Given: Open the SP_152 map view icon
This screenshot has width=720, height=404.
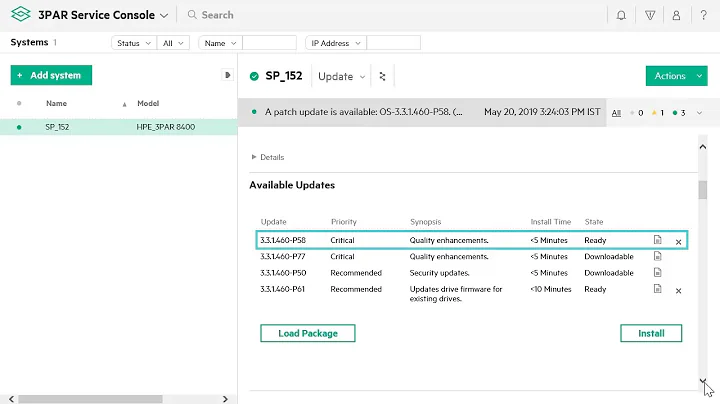Looking at the screenshot, I should [x=382, y=76].
